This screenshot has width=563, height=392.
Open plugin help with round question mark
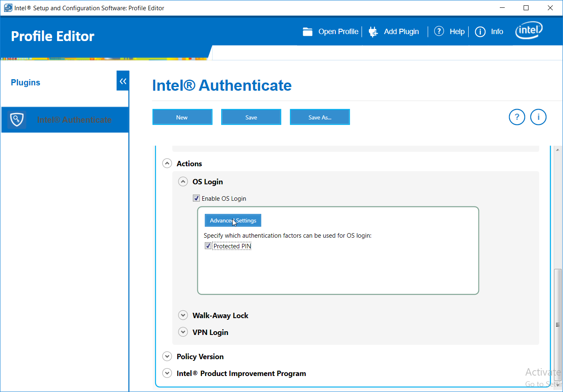(517, 117)
